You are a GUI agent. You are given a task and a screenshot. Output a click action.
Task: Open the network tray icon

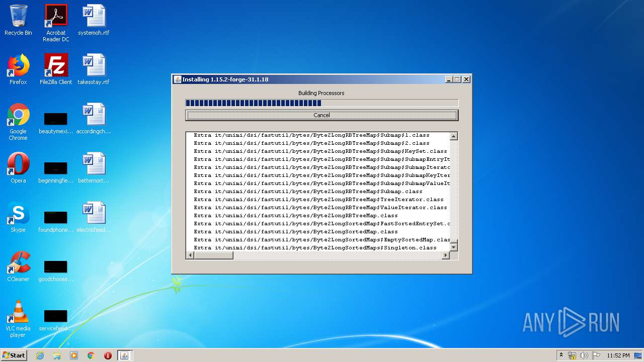tap(572, 355)
